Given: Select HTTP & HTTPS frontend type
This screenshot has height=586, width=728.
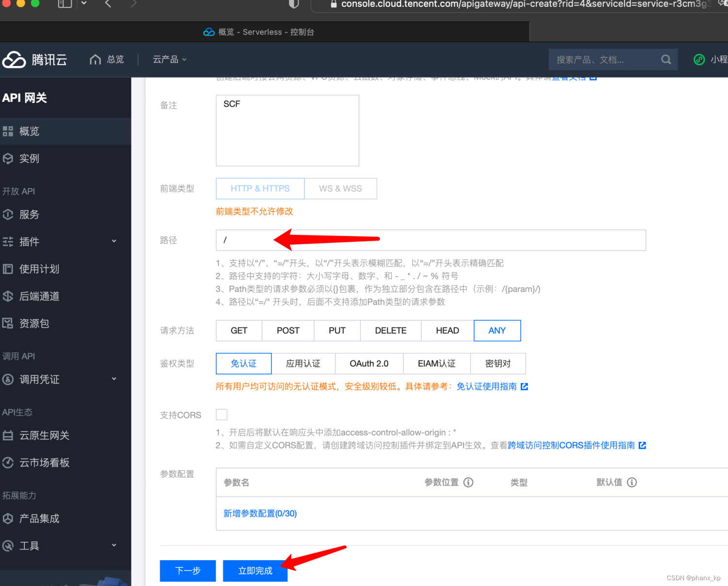Looking at the screenshot, I should (260, 188).
